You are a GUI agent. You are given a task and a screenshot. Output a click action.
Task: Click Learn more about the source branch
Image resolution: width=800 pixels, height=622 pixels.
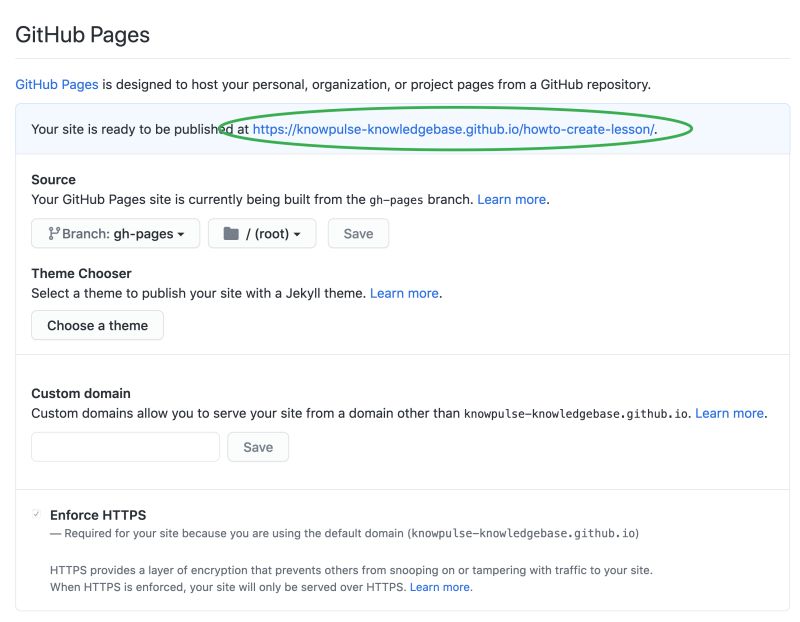(511, 199)
